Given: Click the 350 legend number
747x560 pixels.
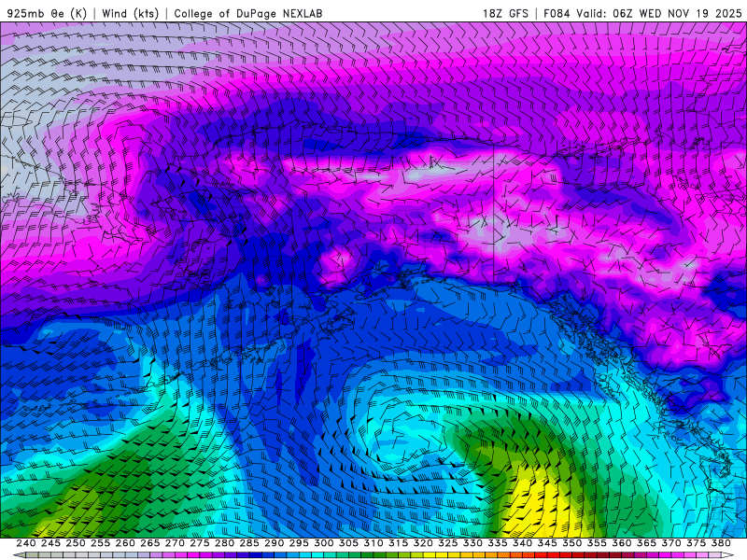Looking at the screenshot, I should (572, 543).
